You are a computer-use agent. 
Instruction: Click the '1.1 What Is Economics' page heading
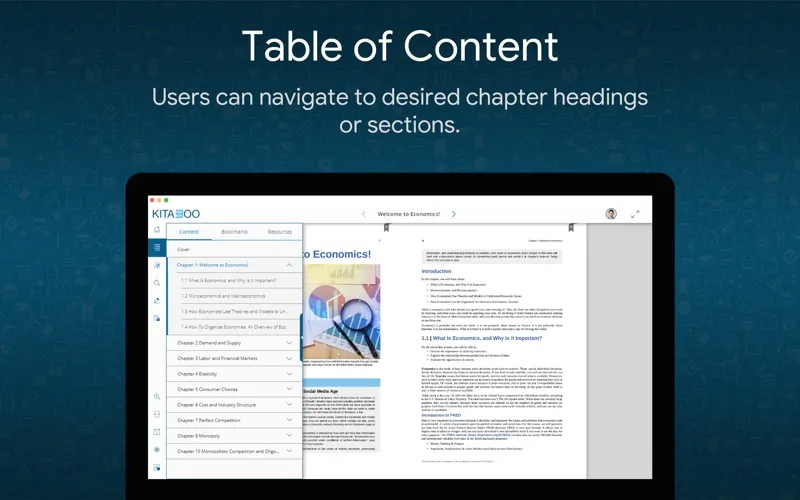(482, 338)
